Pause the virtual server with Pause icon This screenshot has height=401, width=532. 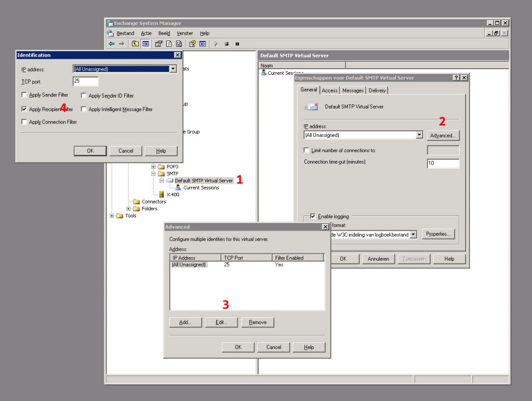coord(237,44)
